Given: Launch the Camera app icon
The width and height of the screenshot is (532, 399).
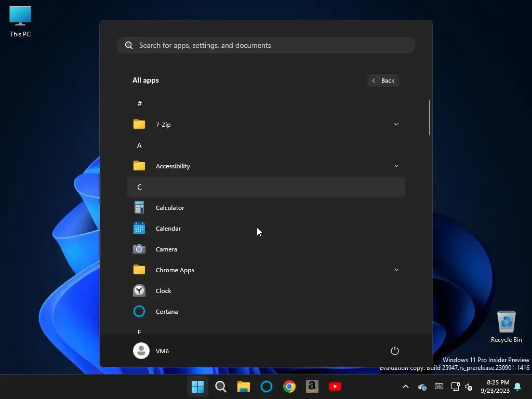Looking at the screenshot, I should (139, 249).
